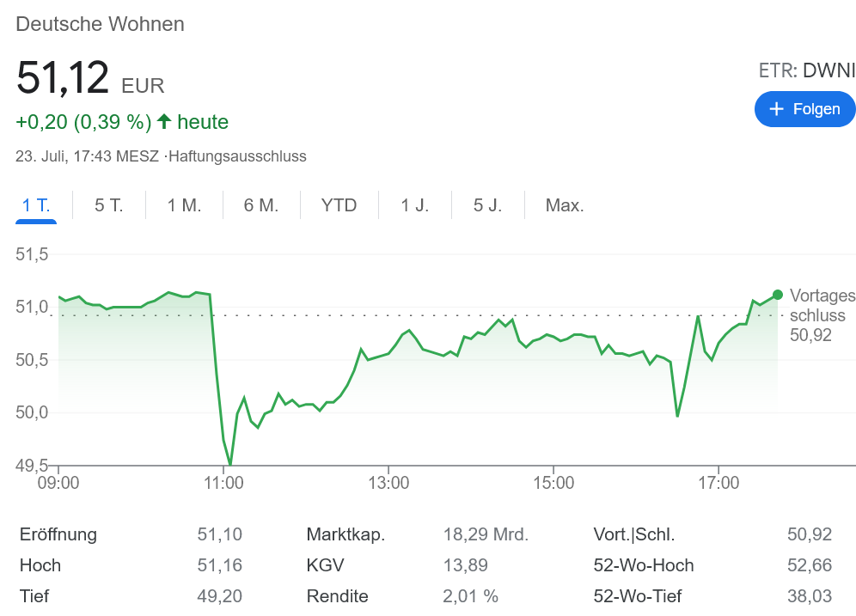The image size is (856, 616).
Task: Switch to the 5 J. tab
Action: [x=487, y=205]
